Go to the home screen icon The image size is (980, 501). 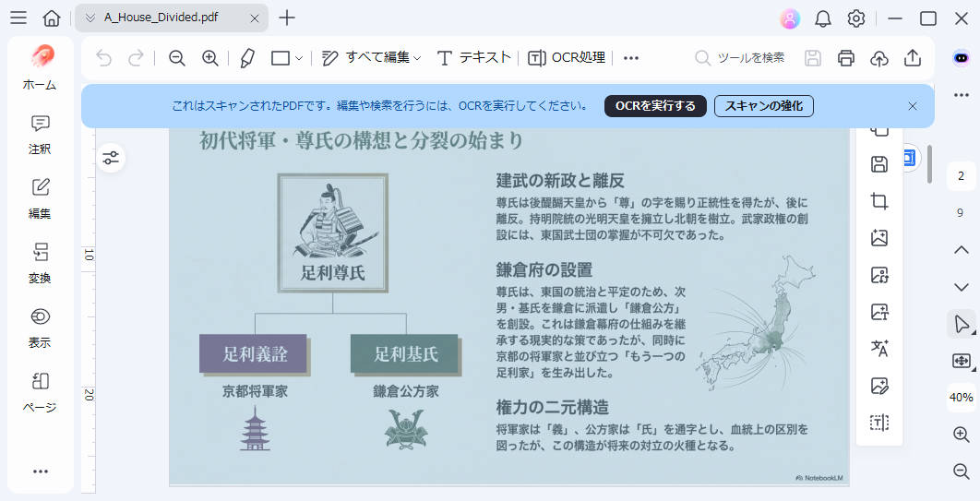(52, 18)
